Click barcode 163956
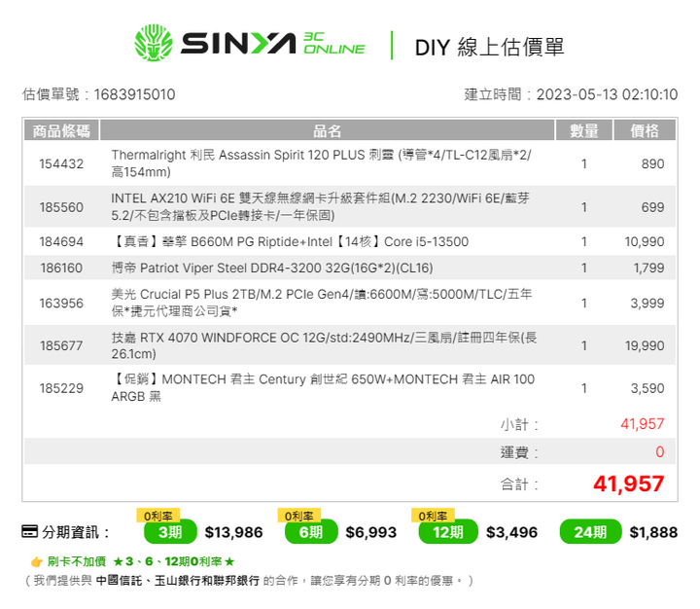The image size is (700, 609). (x=61, y=304)
